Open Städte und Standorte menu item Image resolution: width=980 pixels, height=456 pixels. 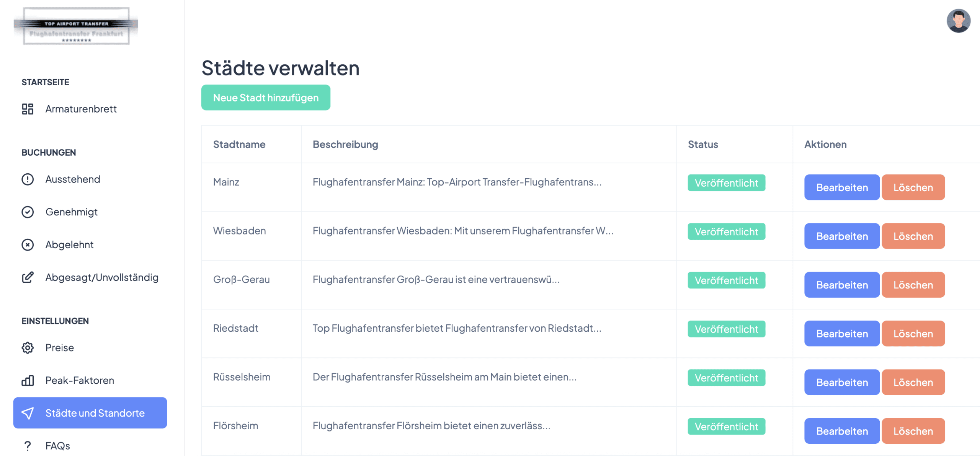pos(95,413)
